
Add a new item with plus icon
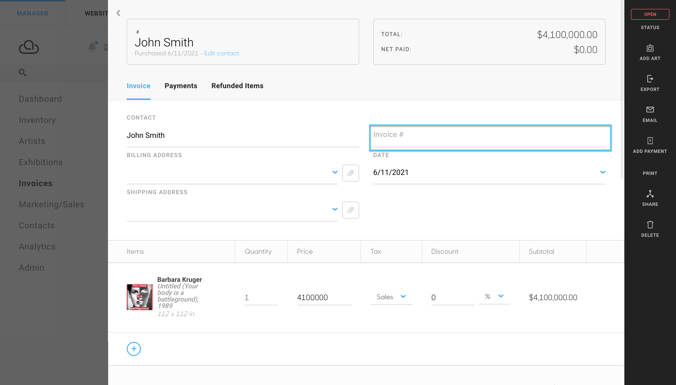134,349
